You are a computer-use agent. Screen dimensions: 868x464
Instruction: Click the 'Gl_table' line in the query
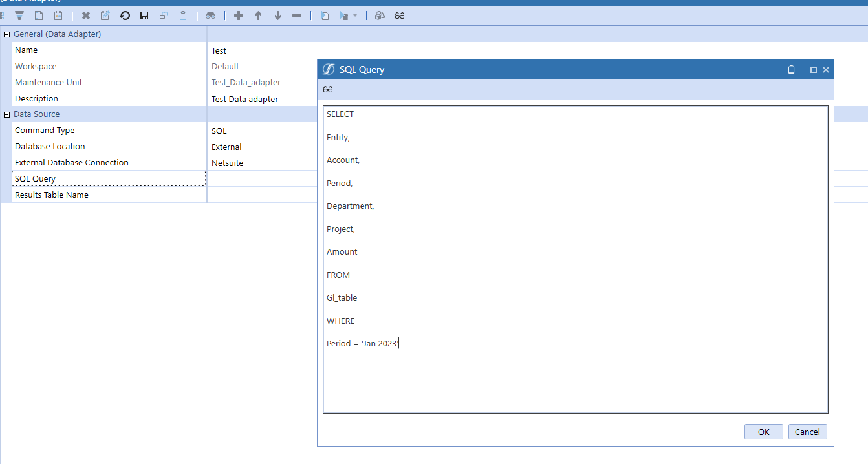[x=342, y=298]
